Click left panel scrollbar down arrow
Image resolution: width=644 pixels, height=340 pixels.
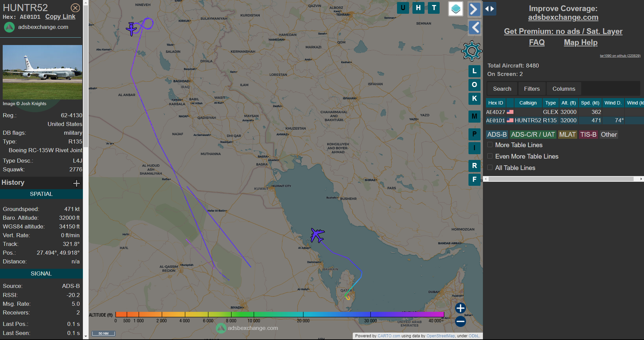click(86, 336)
